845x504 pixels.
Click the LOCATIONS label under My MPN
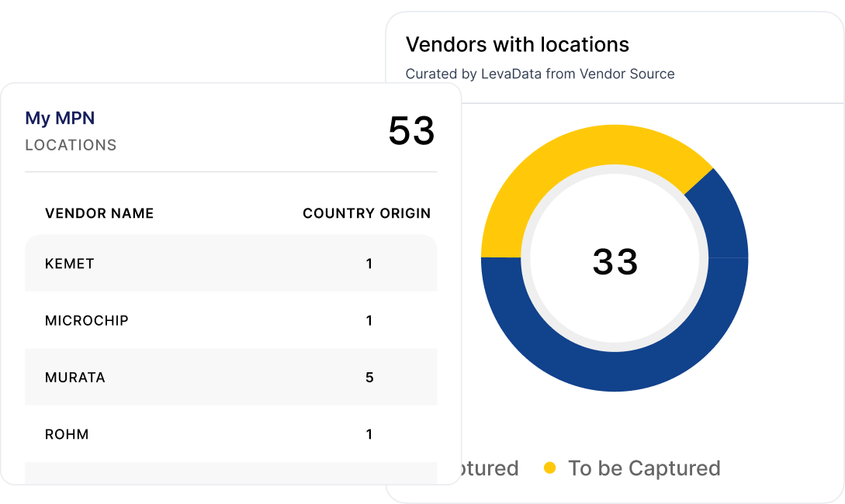click(x=71, y=145)
